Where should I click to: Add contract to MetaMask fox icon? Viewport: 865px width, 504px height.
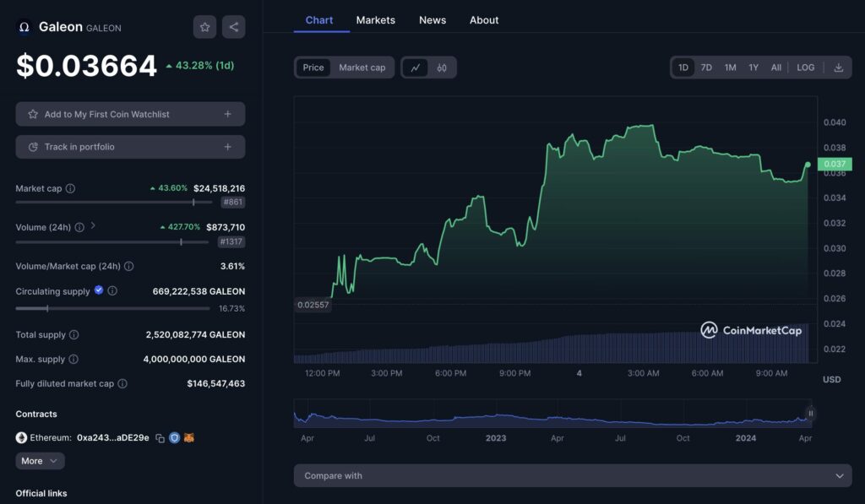click(x=188, y=438)
